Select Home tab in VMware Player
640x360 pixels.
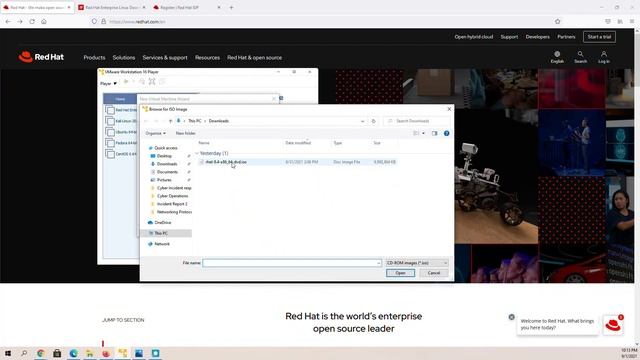click(120, 99)
